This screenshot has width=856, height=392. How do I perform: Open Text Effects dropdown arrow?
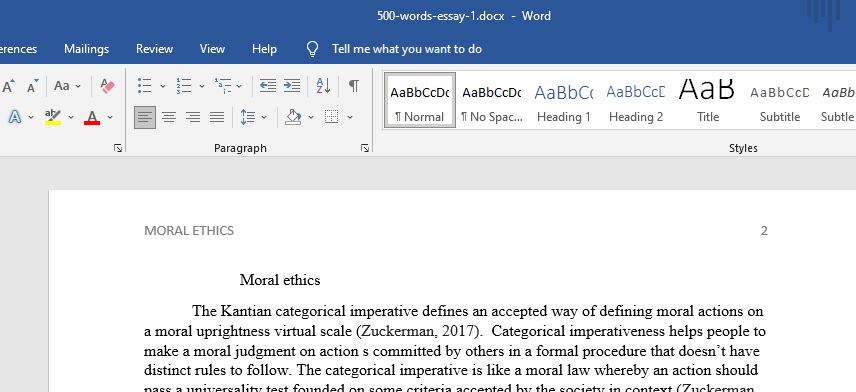(x=31, y=117)
